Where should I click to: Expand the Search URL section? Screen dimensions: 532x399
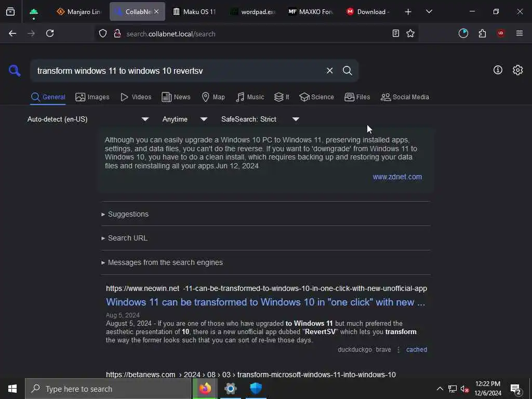(x=124, y=238)
